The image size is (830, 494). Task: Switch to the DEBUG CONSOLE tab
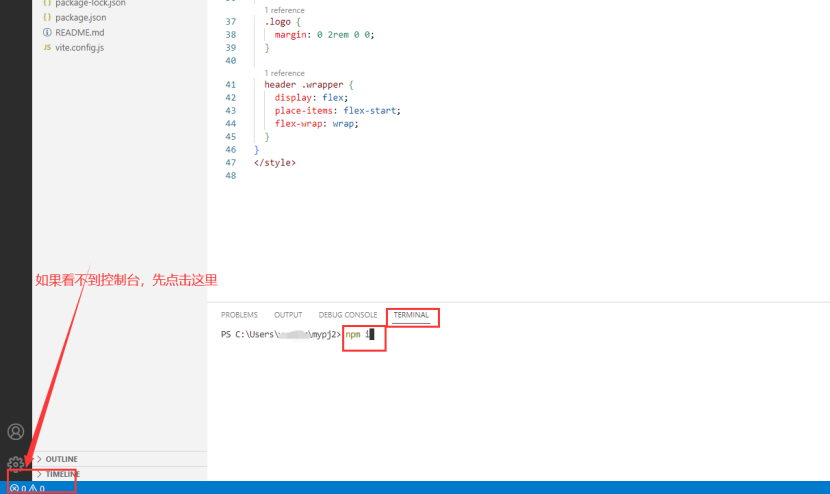(x=348, y=315)
